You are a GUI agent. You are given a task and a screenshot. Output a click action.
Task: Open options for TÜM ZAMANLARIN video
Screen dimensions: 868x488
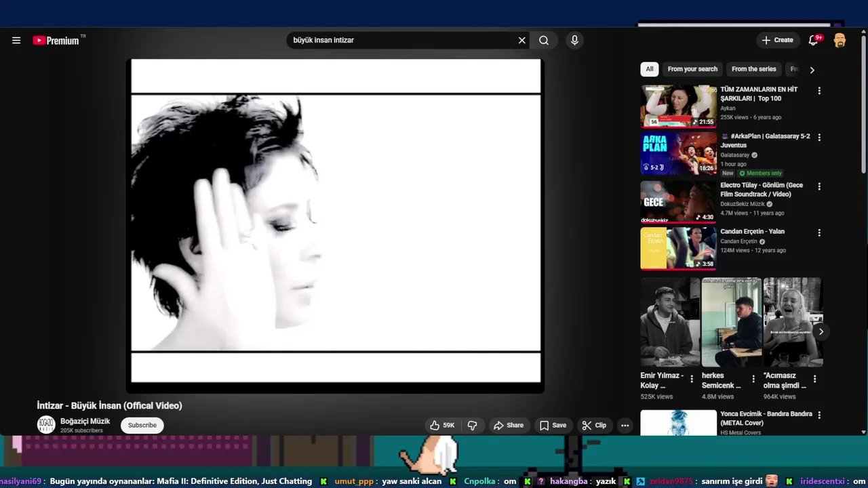pyautogui.click(x=819, y=91)
